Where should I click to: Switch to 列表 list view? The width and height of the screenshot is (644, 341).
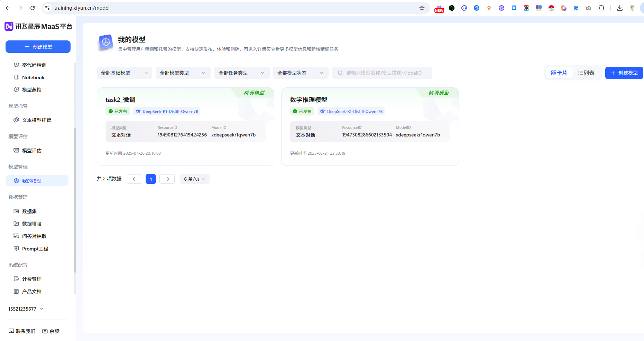586,73
